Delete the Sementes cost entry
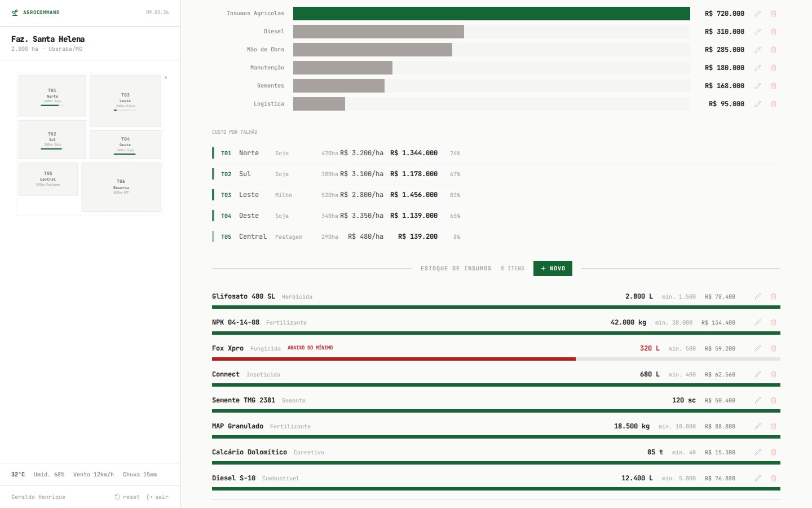The height and width of the screenshot is (508, 812). (773, 86)
